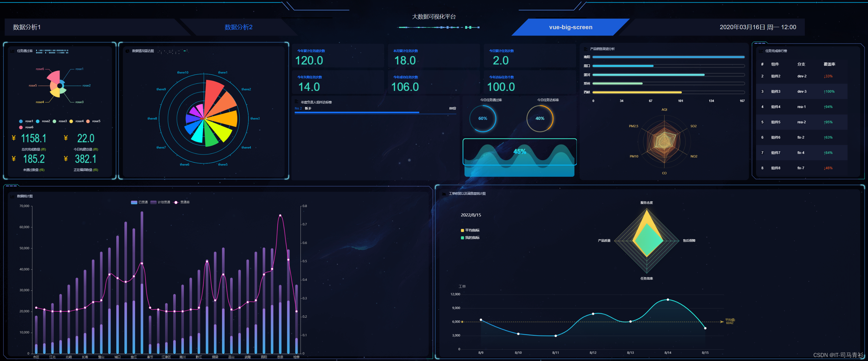Click the bar chart icon beside 任务通过率
Viewport: 868px width, 361px height.
(x=12, y=51)
